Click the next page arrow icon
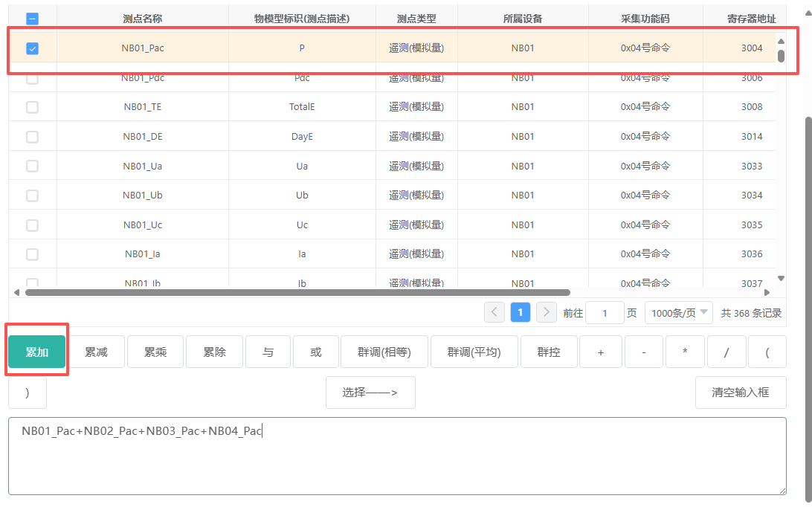 (x=547, y=313)
